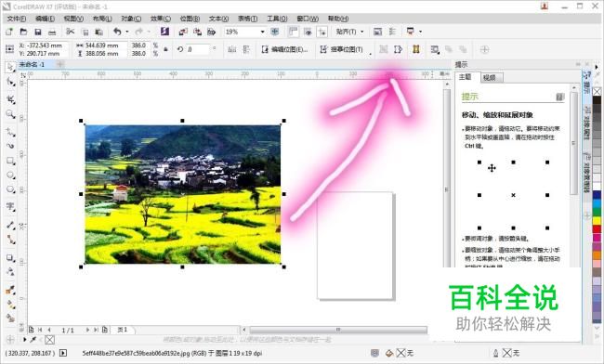This screenshot has height=364, width=604.
Task: Expand the undo history dropdown arrow
Action: pos(127,32)
